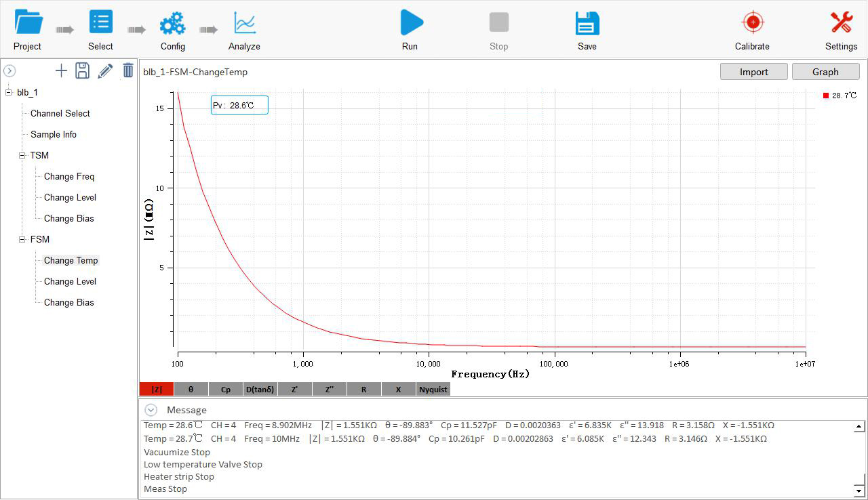Open the Calibrate target icon
This screenshot has width=868, height=500.
point(753,22)
